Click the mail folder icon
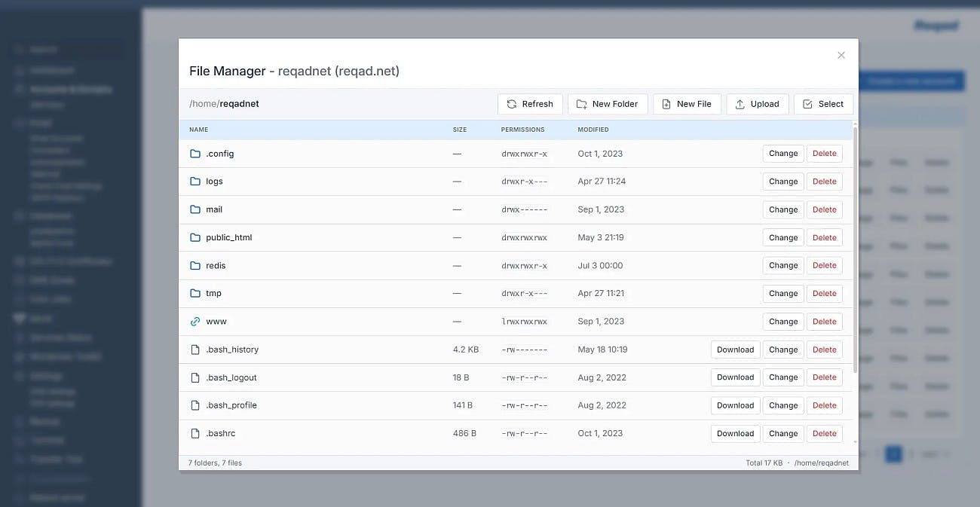This screenshot has width=980, height=507. pos(195,209)
